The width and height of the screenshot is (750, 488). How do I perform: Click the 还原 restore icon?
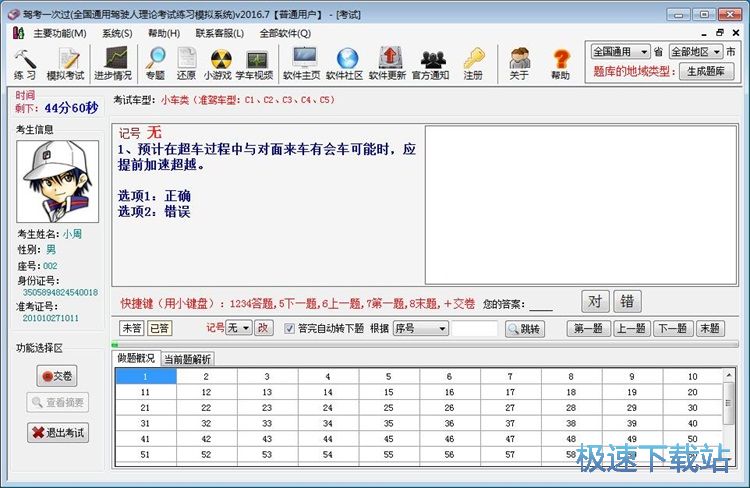[x=186, y=64]
